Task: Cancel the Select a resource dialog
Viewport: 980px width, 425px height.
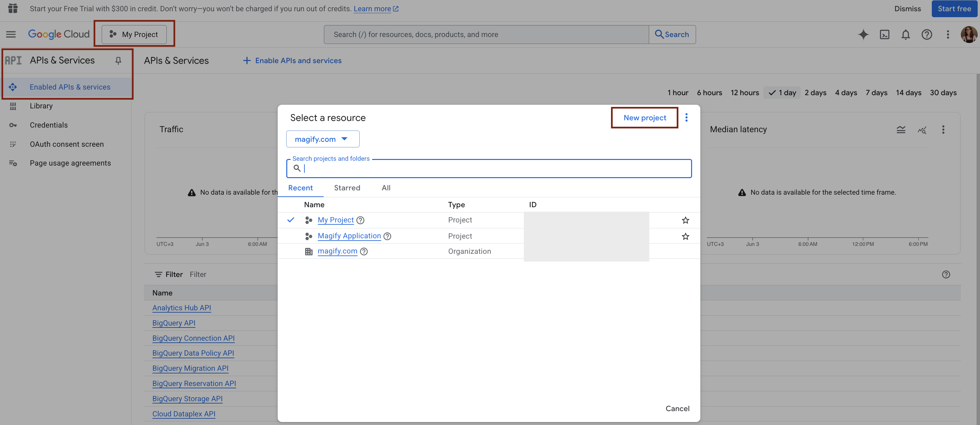Action: (x=677, y=408)
